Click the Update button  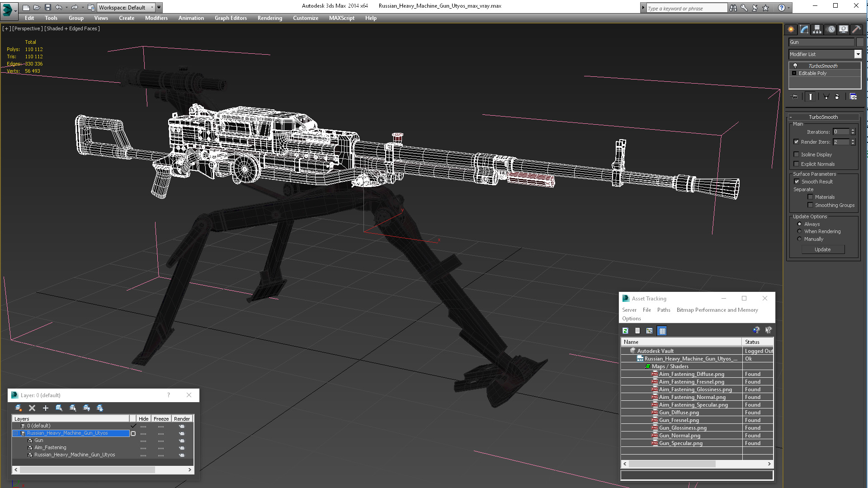(x=822, y=249)
